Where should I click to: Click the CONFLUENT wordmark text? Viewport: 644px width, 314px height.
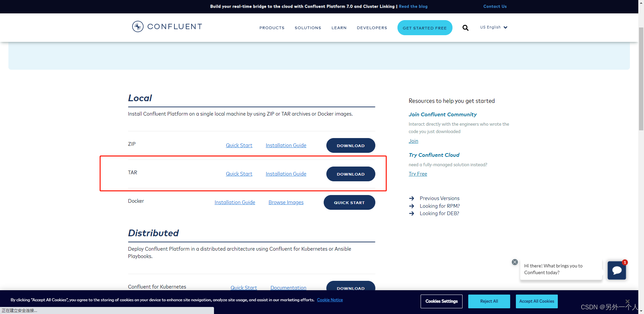tap(175, 26)
